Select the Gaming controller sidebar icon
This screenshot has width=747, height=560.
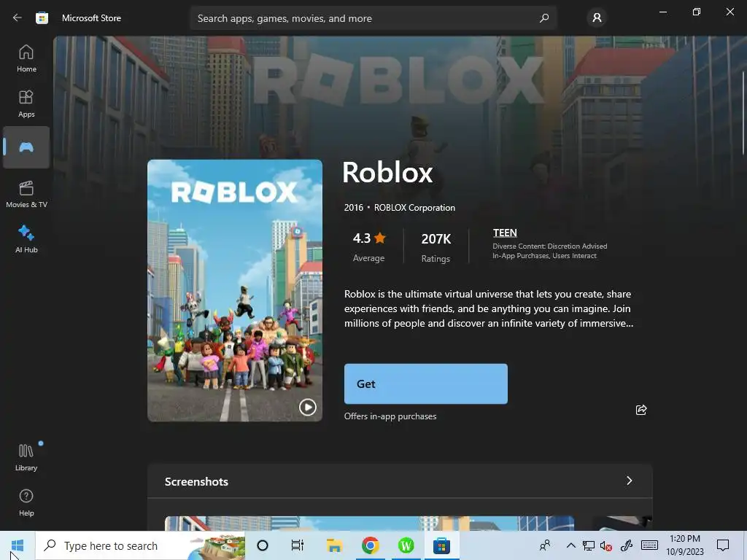pyautogui.click(x=26, y=147)
